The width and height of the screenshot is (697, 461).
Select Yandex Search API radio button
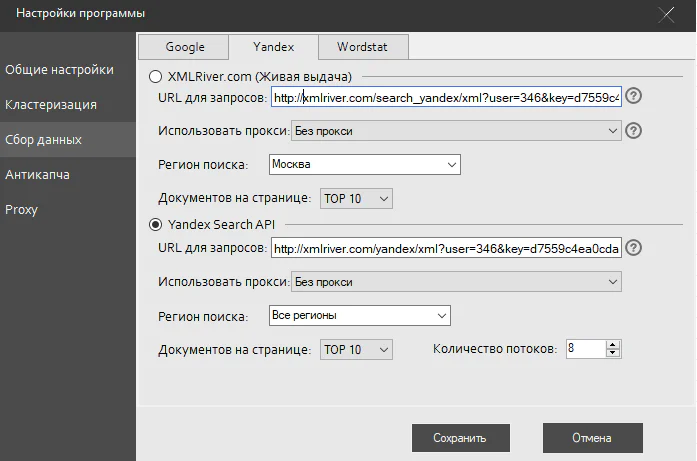155,224
